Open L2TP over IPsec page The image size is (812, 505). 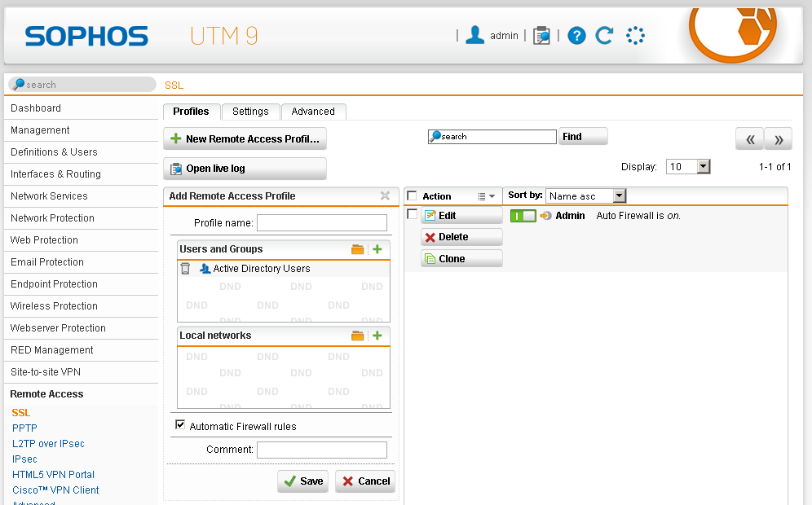tap(48, 444)
